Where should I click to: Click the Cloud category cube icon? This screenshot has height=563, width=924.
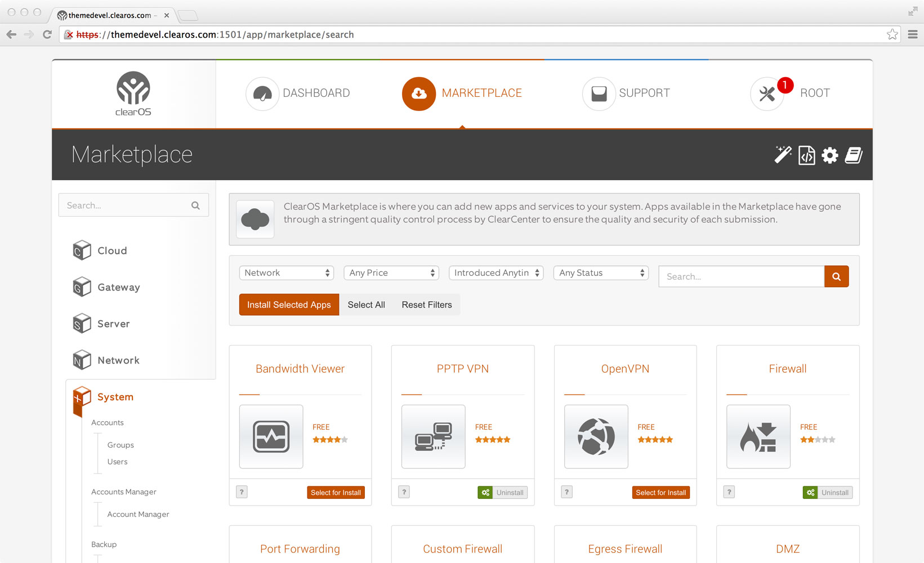pyautogui.click(x=82, y=251)
